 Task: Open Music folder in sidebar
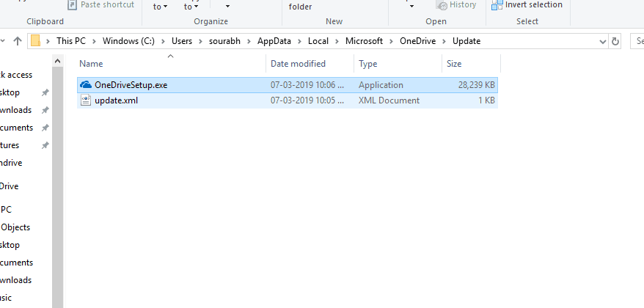click(6, 298)
